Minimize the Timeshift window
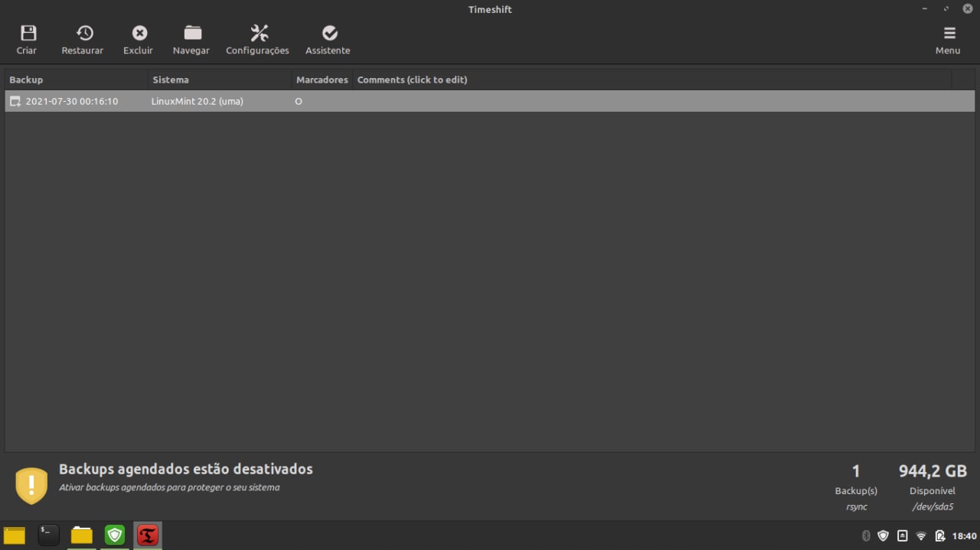 tap(926, 9)
